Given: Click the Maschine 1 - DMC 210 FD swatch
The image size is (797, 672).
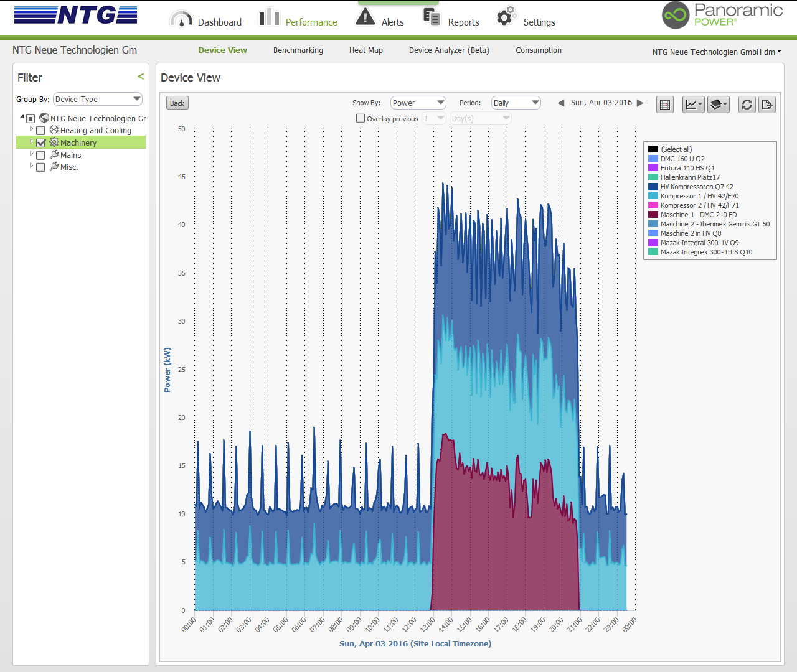Looking at the screenshot, I should pyautogui.click(x=653, y=215).
